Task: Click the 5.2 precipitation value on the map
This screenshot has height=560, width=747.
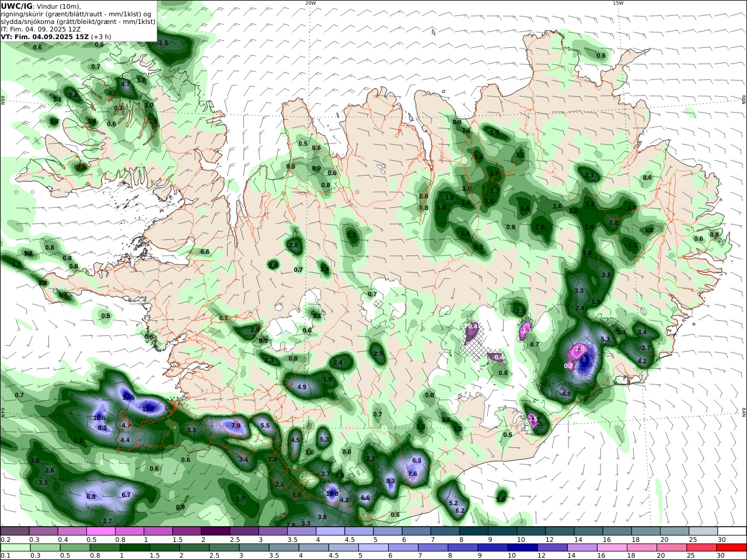Action: tap(453, 503)
